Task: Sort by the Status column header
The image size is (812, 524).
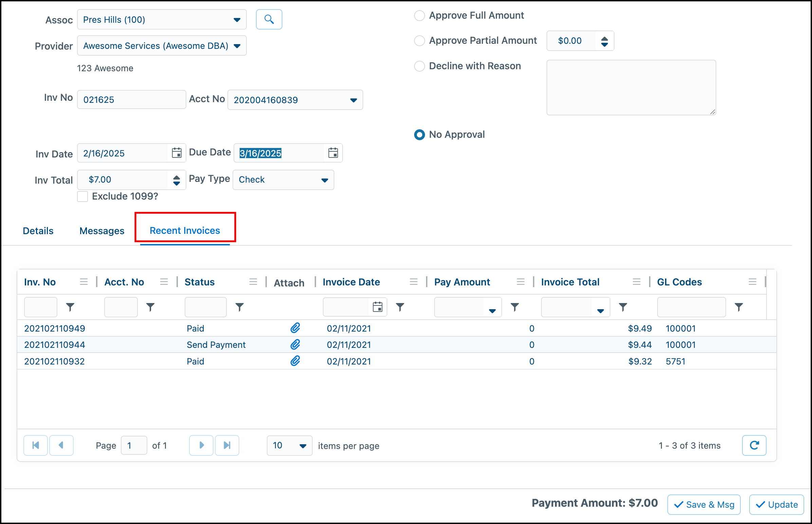Action: pos(199,282)
